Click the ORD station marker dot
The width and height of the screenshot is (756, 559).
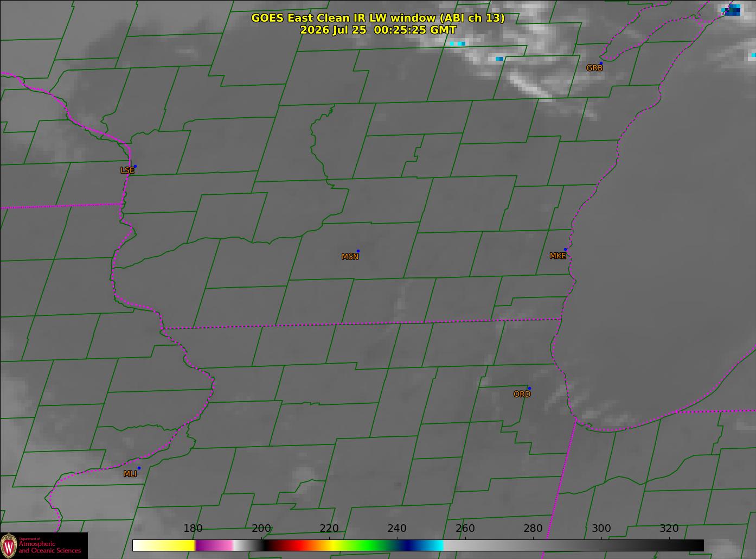[529, 389]
